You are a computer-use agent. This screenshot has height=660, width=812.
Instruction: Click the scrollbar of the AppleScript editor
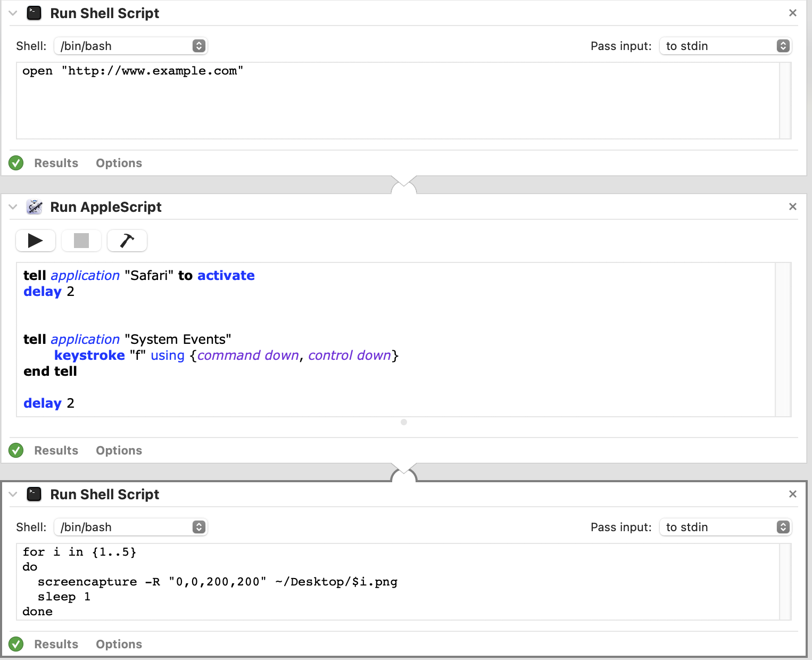(783, 340)
